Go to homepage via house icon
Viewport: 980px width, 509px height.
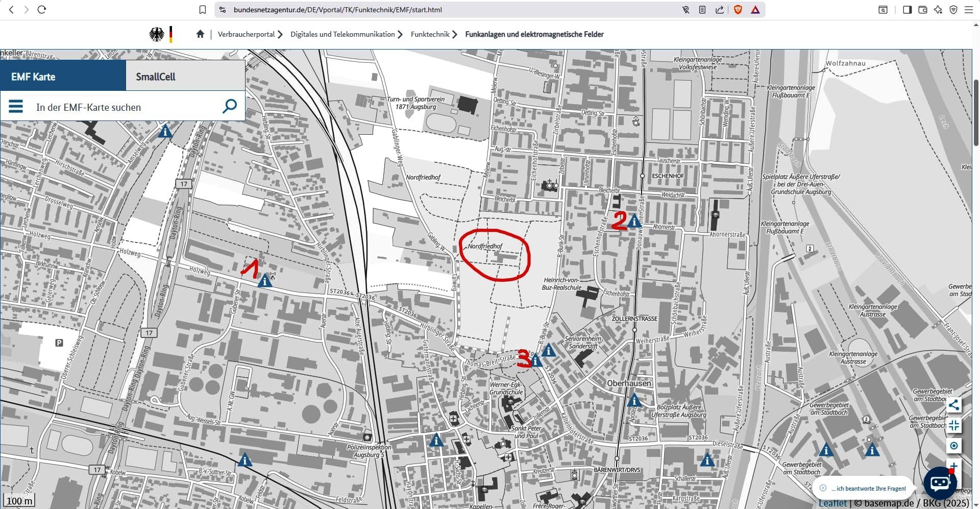coord(200,34)
